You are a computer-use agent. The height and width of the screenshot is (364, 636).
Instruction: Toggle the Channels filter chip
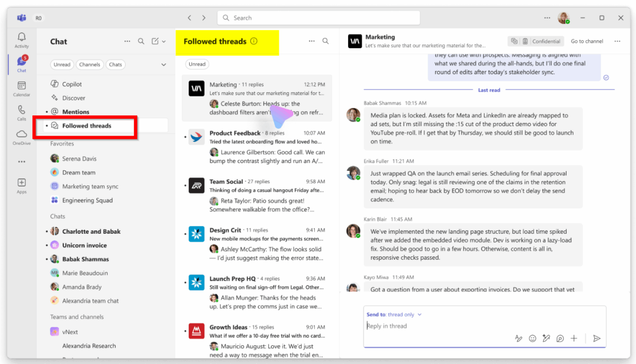[90, 65]
